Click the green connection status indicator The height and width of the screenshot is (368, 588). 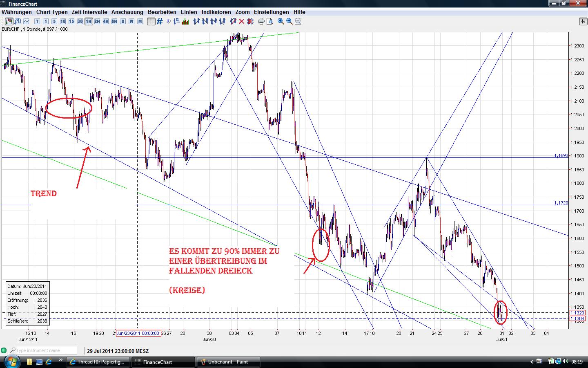pos(4,350)
